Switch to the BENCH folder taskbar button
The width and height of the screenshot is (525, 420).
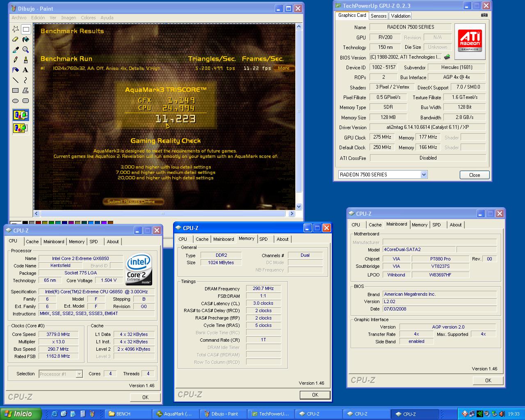click(128, 414)
